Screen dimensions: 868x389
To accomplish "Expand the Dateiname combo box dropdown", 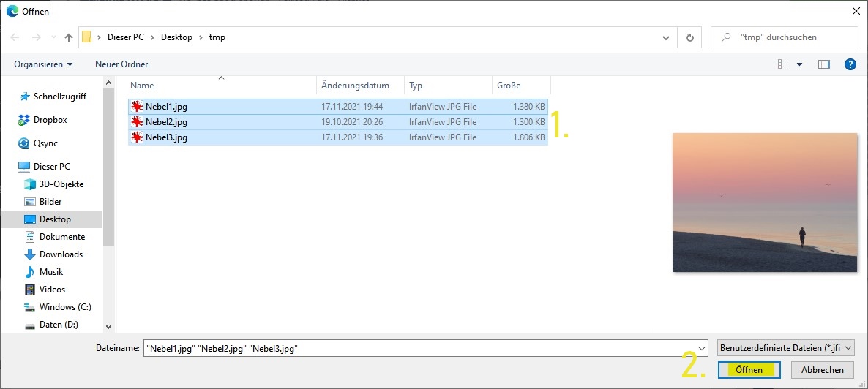I will (x=702, y=349).
